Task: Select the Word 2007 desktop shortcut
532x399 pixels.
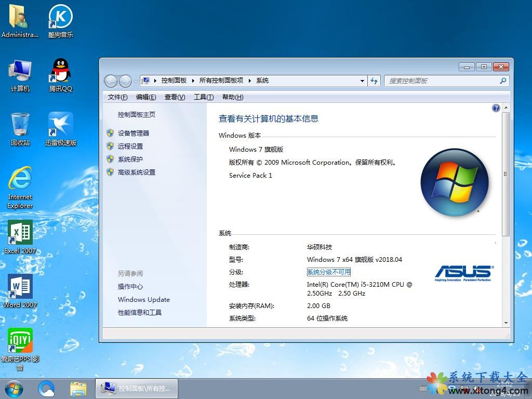Action: [20, 291]
